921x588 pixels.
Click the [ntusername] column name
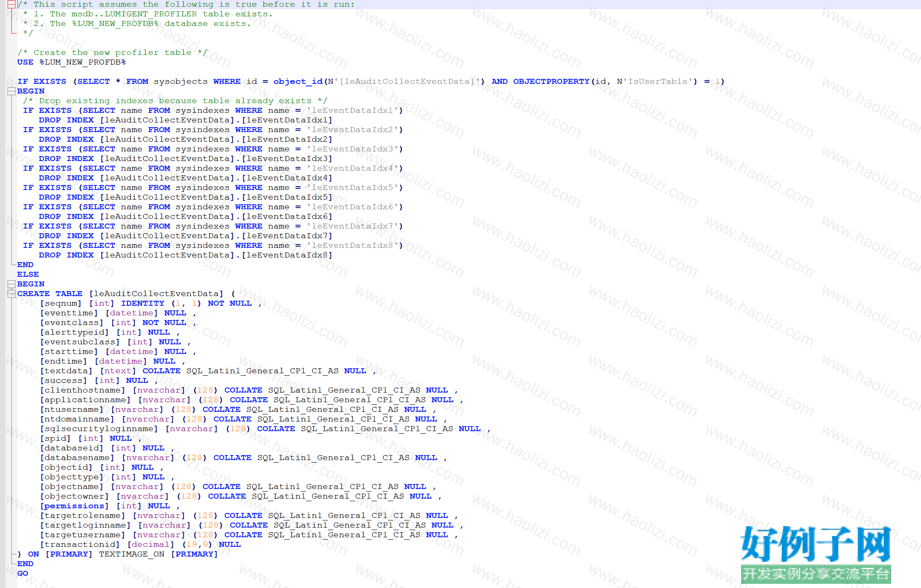pyautogui.click(x=72, y=409)
